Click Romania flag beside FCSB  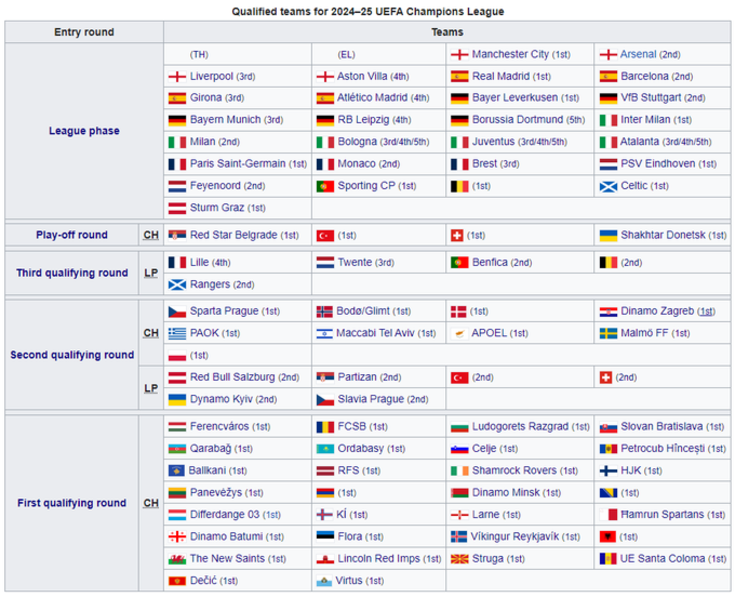325,427
